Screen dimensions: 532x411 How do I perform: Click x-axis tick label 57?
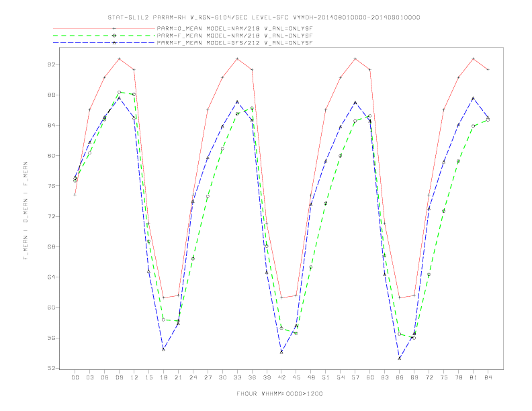(355, 377)
